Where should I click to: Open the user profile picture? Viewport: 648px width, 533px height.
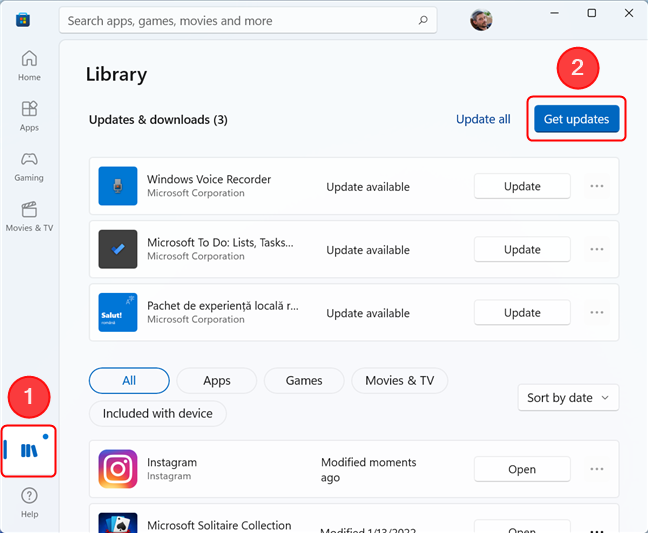pos(481,19)
